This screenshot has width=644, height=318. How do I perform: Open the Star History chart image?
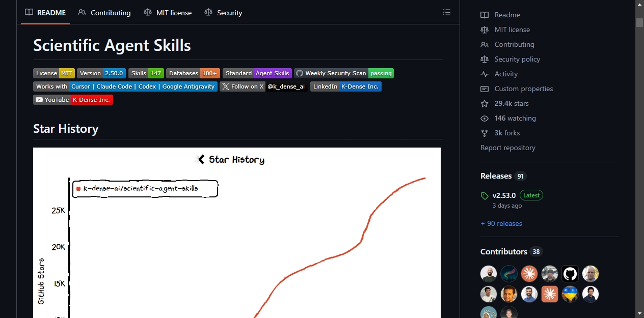tap(237, 233)
